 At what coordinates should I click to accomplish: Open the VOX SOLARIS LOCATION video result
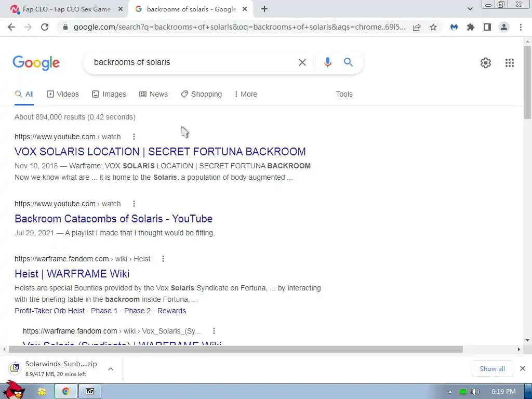(160, 152)
